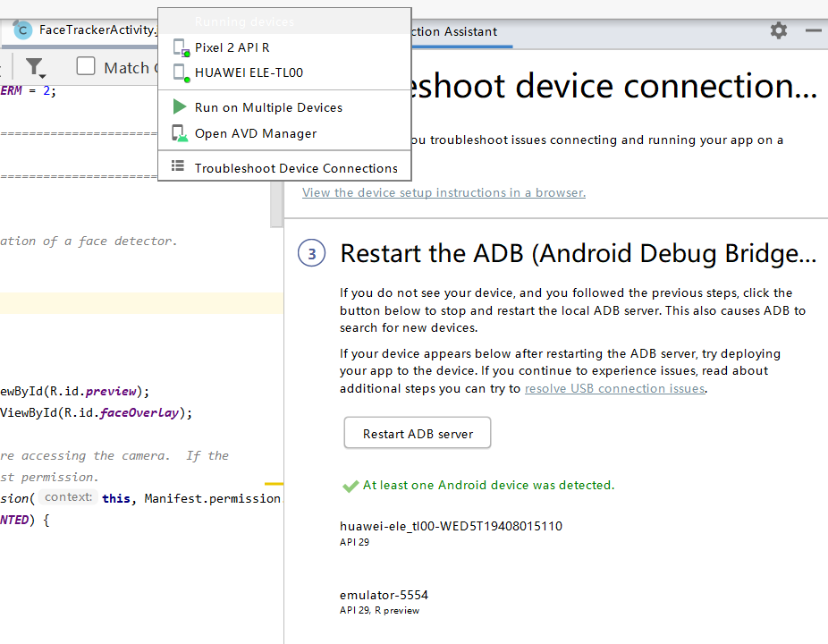The image size is (828, 644).
Task: Click faceOverlay in the code
Action: click(x=139, y=412)
